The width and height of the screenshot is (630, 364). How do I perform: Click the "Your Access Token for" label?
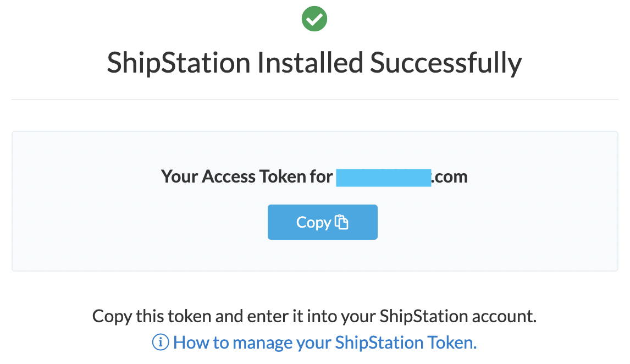click(x=247, y=177)
